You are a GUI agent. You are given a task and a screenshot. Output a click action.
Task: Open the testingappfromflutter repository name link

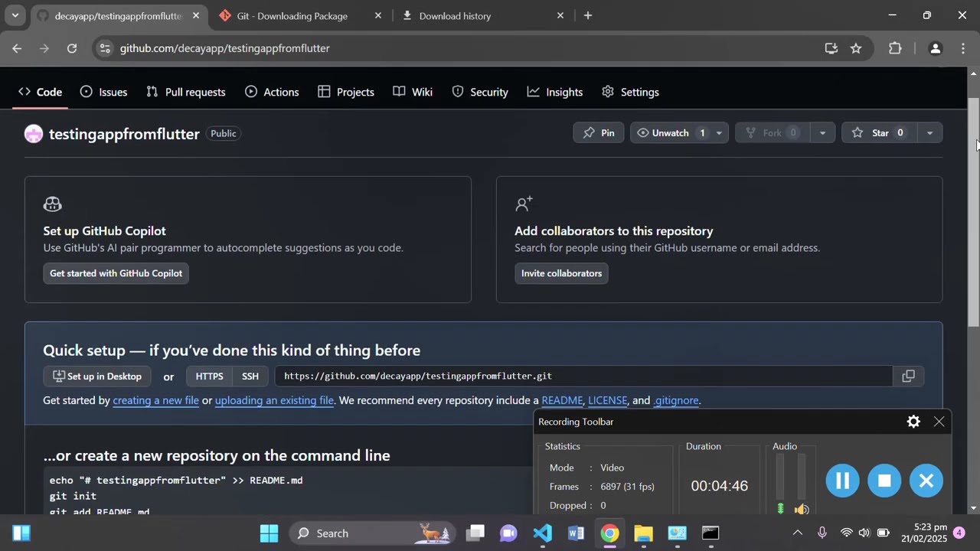(x=124, y=134)
